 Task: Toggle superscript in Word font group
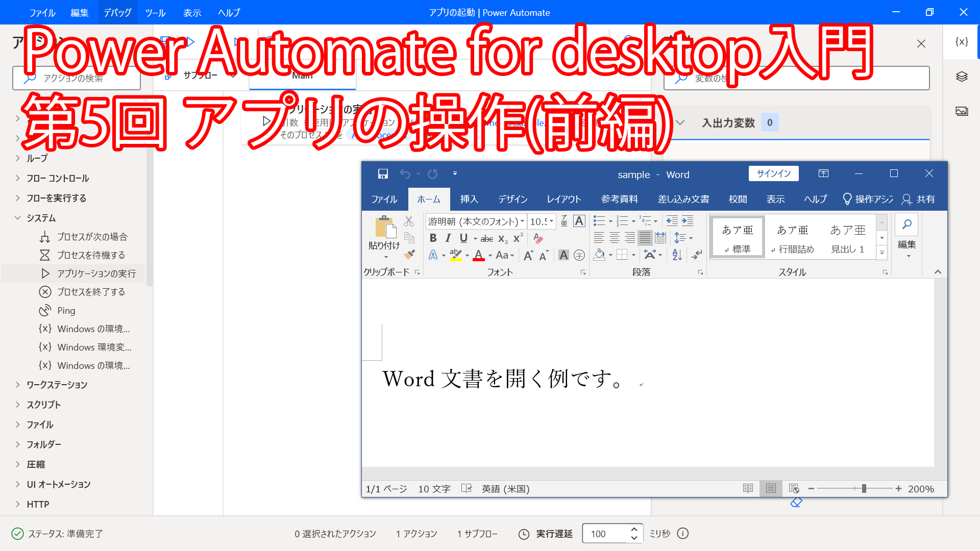tap(518, 238)
